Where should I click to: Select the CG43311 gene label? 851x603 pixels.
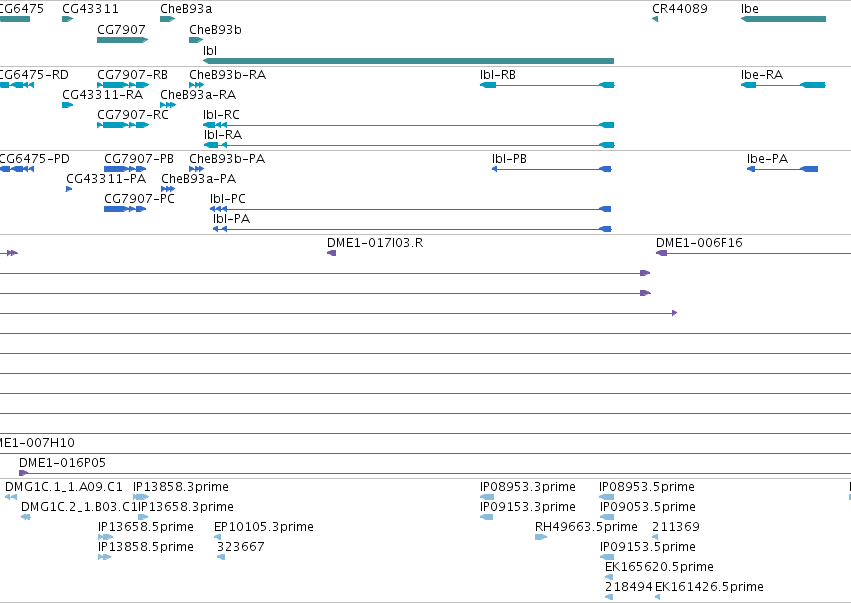tap(90, 9)
